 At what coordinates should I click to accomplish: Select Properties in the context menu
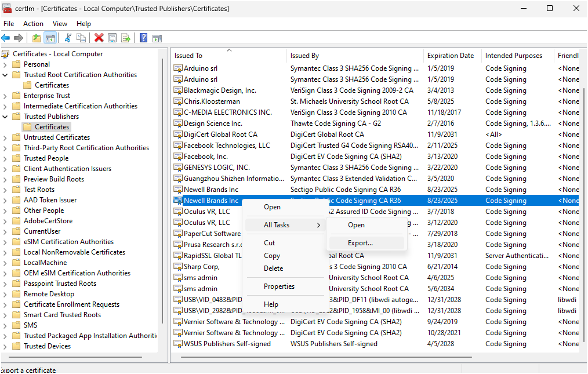pyautogui.click(x=279, y=286)
